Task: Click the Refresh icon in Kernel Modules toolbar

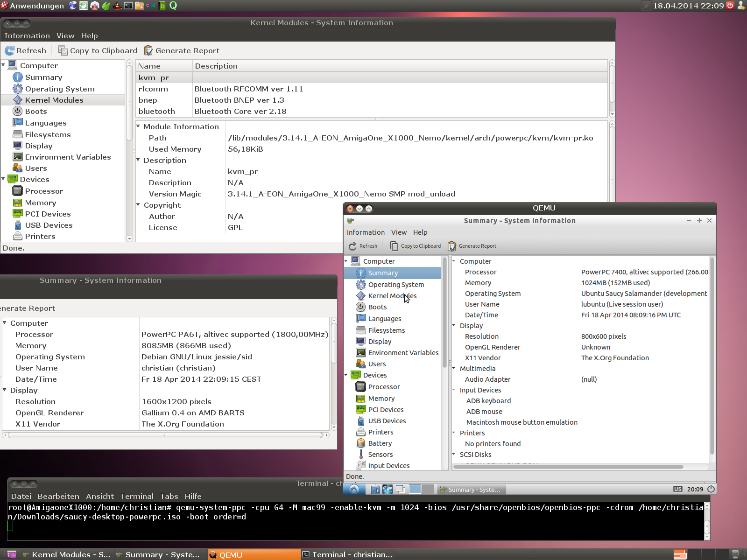Action: (10, 50)
